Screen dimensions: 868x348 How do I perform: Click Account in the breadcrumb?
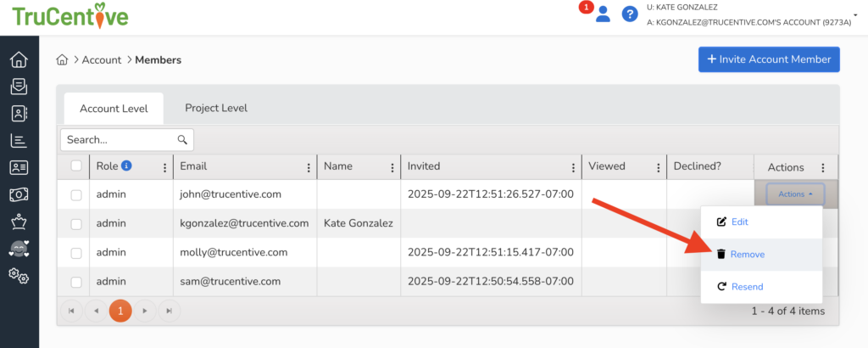coord(103,60)
